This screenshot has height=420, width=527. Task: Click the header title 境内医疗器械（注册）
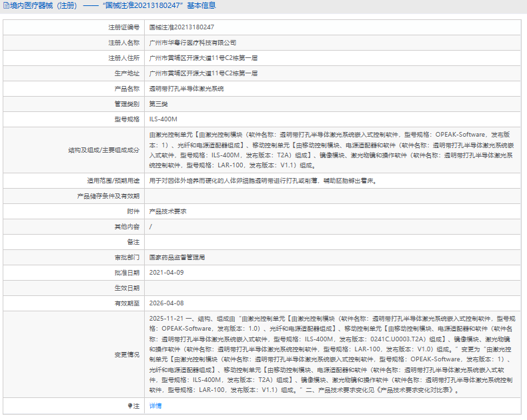(x=43, y=6)
